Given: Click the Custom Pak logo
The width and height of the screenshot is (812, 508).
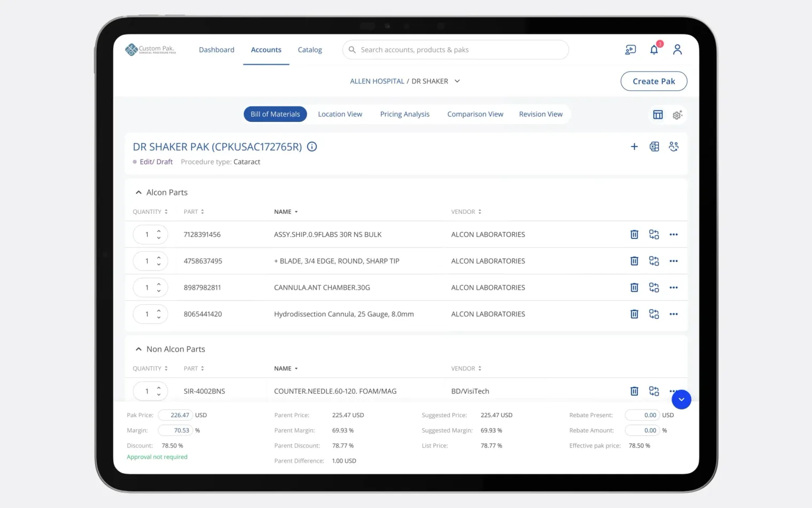Looking at the screenshot, I should [x=151, y=50].
